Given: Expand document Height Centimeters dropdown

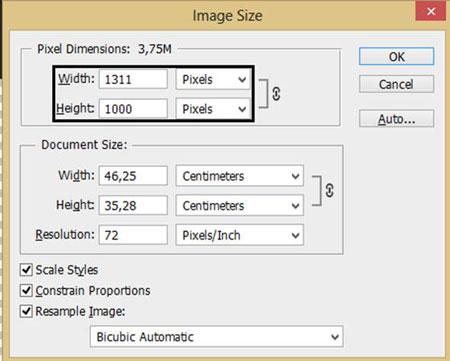Looking at the screenshot, I should click(x=240, y=205).
